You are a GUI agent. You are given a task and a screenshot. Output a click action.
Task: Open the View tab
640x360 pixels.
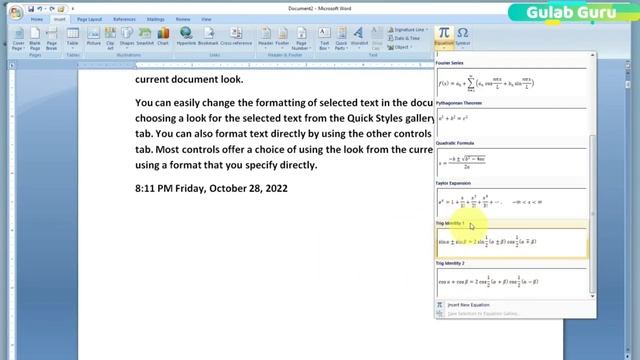click(206, 19)
